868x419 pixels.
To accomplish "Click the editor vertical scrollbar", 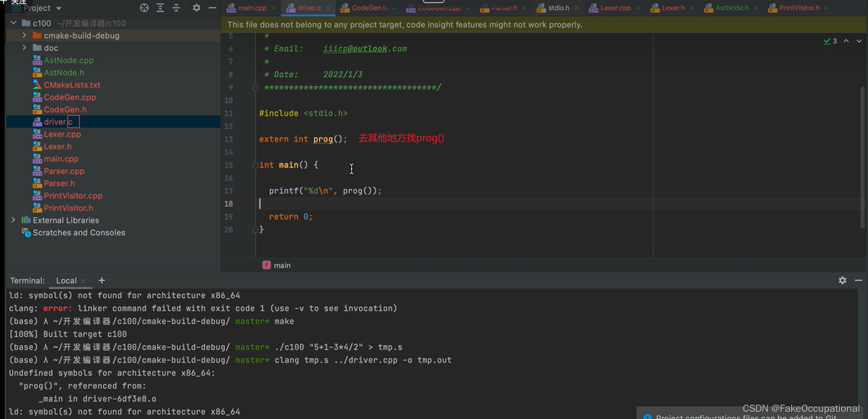I will tap(862, 156).
